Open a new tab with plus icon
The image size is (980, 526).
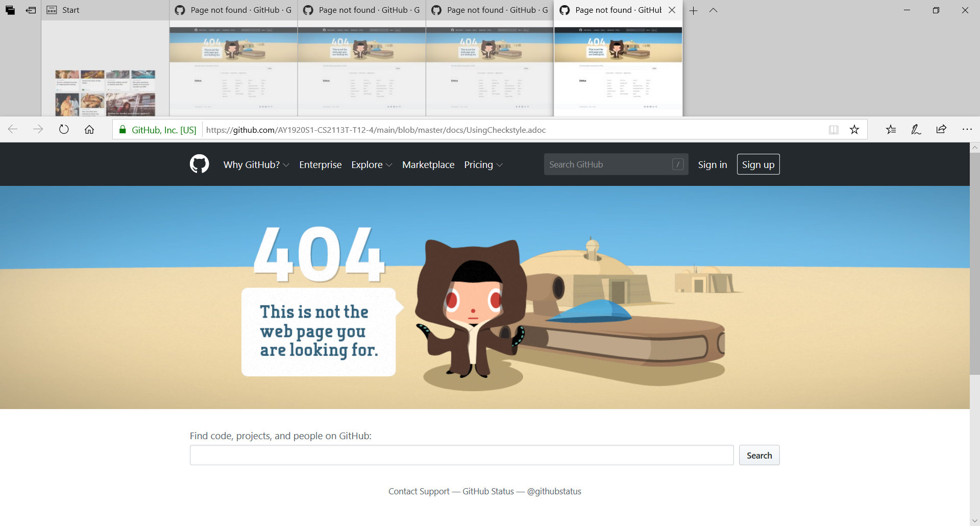pos(693,10)
